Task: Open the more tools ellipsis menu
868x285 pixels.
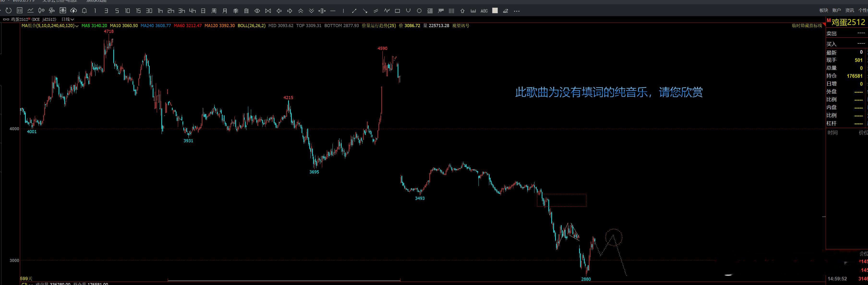Action: tap(516, 11)
